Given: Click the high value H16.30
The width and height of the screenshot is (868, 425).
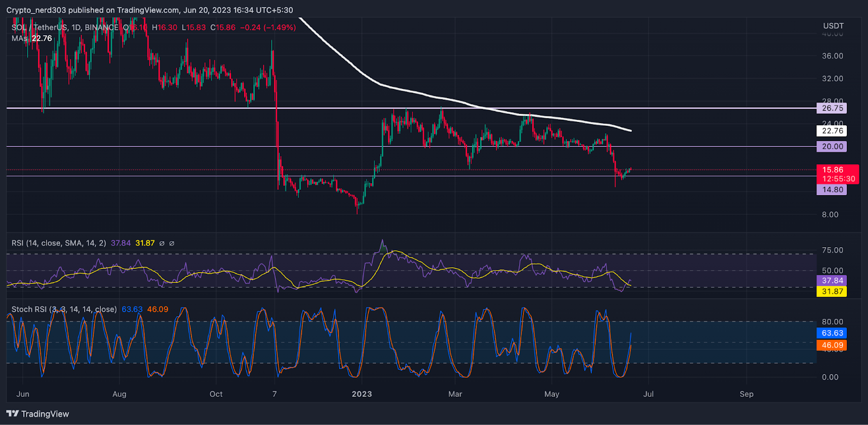Looking at the screenshot, I should click(164, 28).
